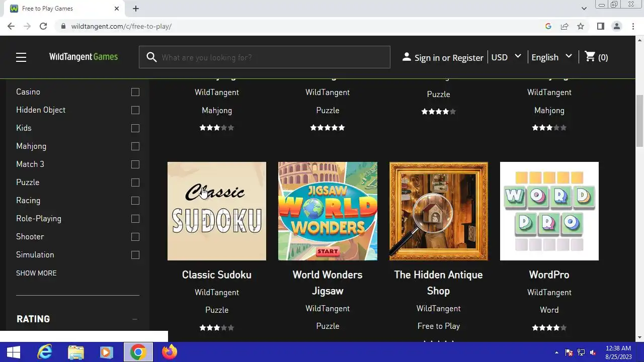The height and width of the screenshot is (362, 644).
Task: Click the browser address bar URL
Action: [121, 26]
